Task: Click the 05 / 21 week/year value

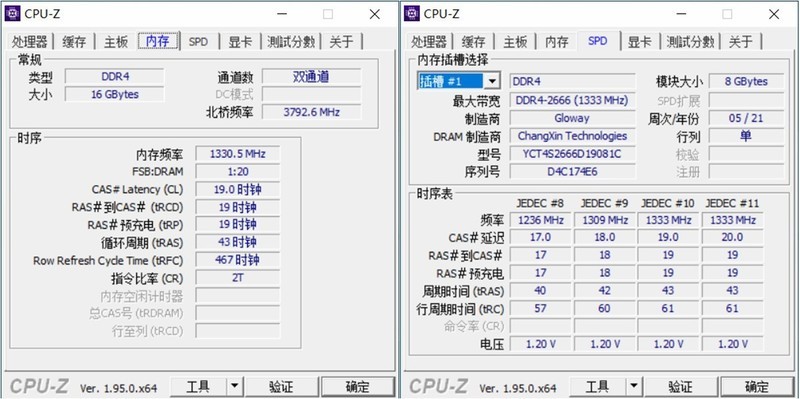Action: (746, 118)
